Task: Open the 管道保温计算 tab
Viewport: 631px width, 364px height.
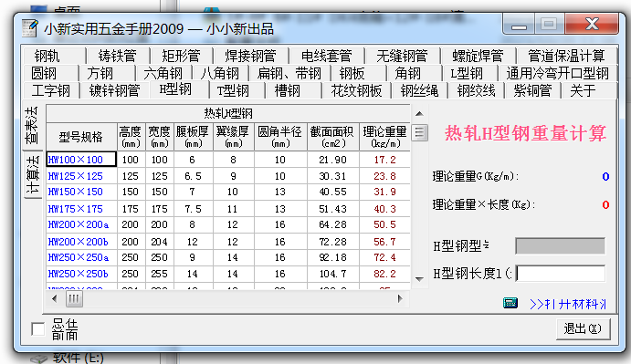Action: [x=566, y=56]
